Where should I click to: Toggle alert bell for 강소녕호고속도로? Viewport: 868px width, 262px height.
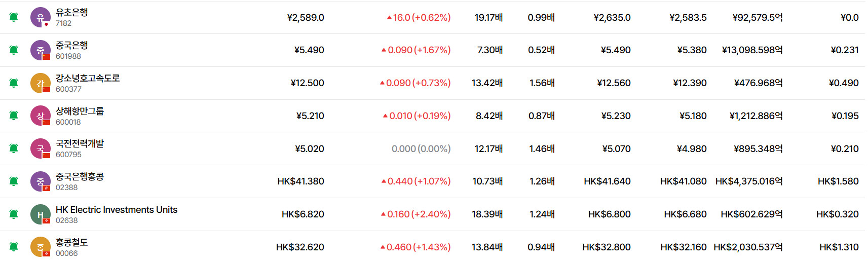point(14,83)
